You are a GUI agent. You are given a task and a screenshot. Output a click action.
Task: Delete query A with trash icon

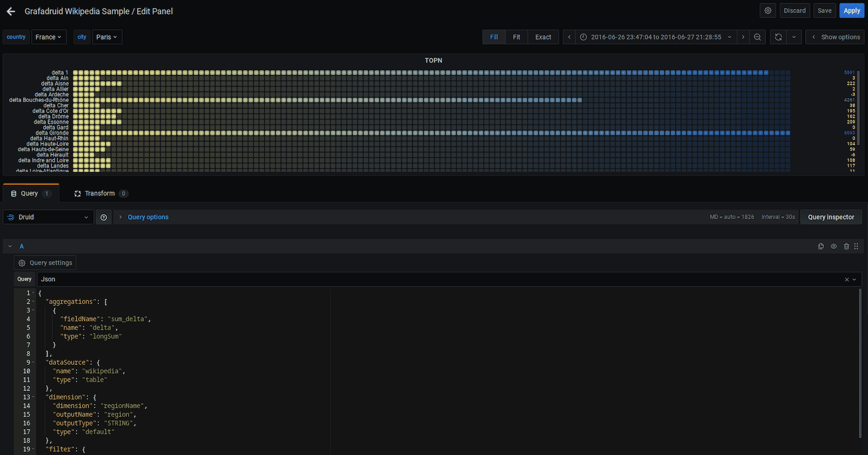846,246
